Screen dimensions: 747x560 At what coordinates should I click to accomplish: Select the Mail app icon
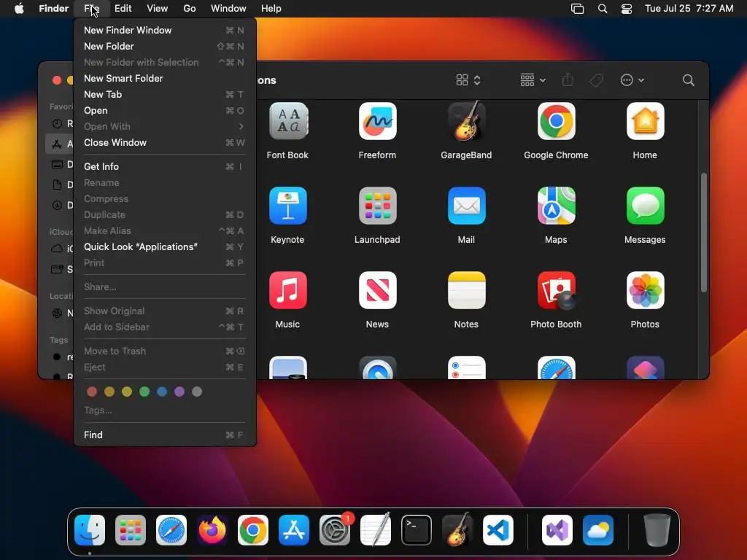click(x=466, y=206)
